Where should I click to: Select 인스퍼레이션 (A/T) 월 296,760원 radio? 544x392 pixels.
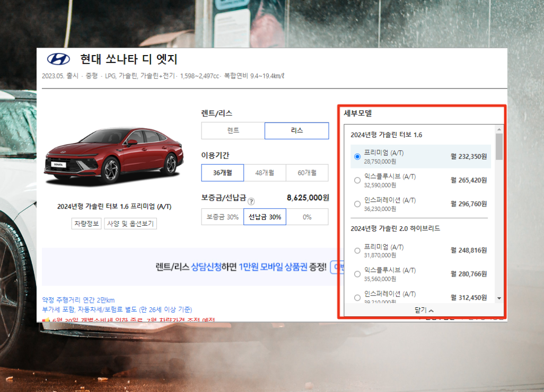pyautogui.click(x=357, y=204)
